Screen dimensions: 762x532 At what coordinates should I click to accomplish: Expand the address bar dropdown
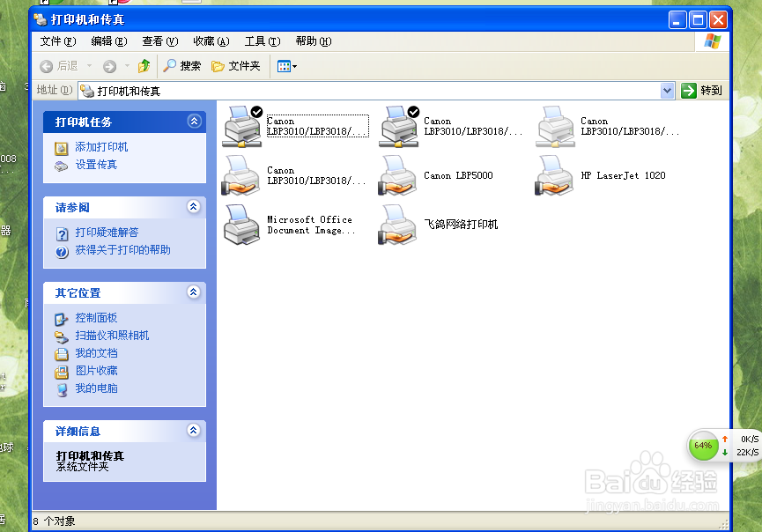coord(667,91)
